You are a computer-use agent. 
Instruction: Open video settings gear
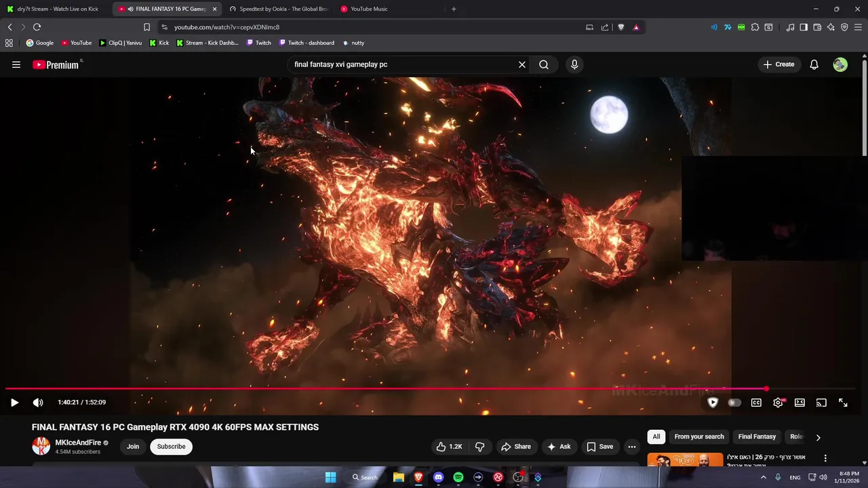pyautogui.click(x=778, y=403)
